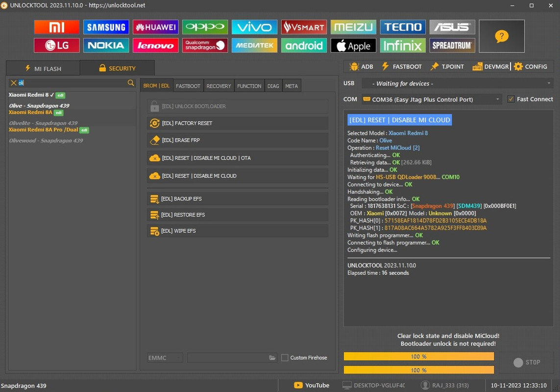This screenshot has width=560, height=392.
Task: Browse firehose file with the folder icon
Action: coord(272,358)
